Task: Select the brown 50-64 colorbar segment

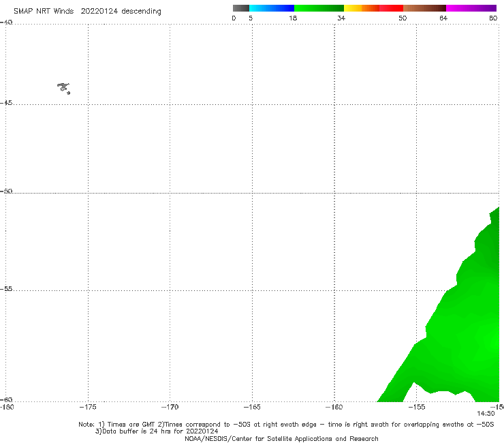Action: [x=424, y=8]
